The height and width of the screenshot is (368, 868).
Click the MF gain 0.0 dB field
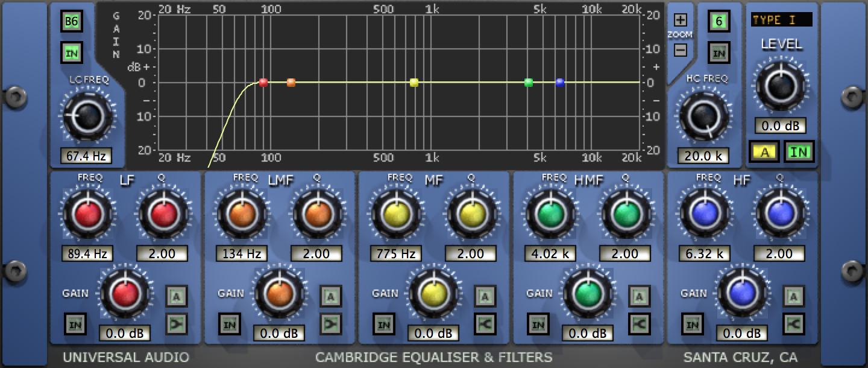tap(433, 334)
